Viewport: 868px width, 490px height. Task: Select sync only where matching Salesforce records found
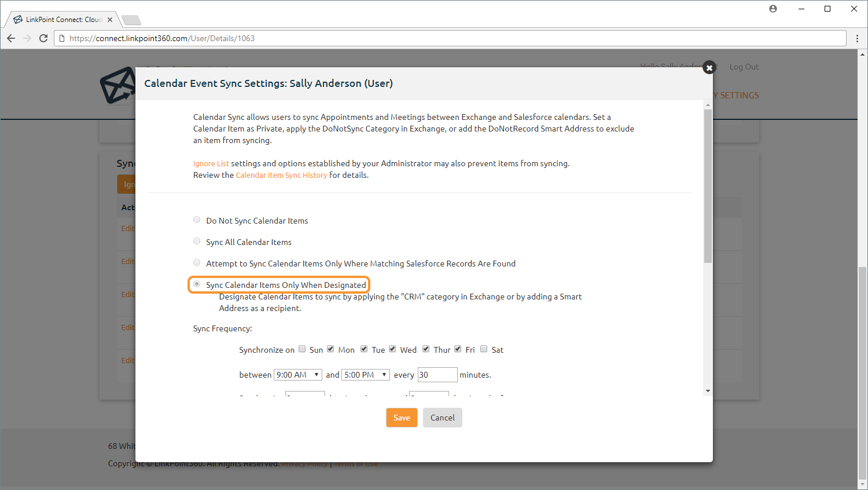point(197,263)
